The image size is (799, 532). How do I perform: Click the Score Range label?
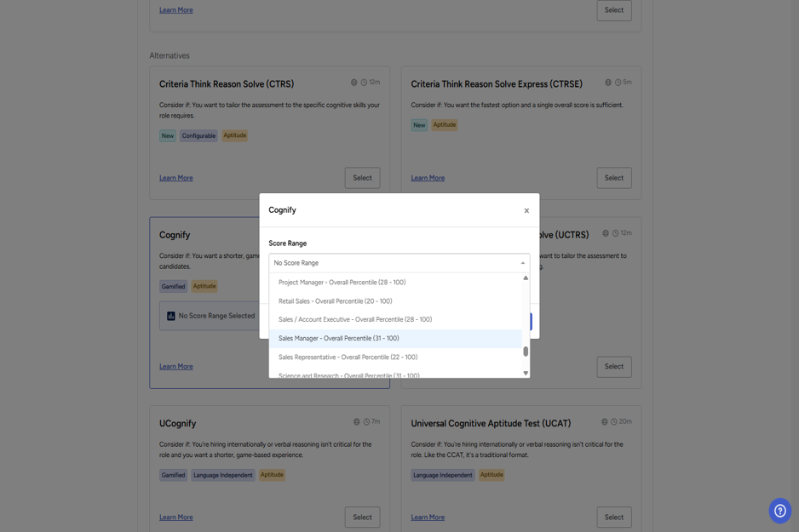coord(287,243)
